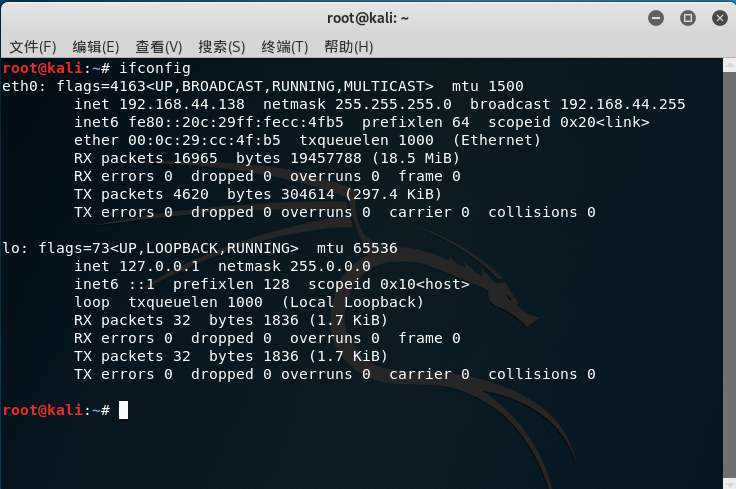The width and height of the screenshot is (736, 489).
Task: Click the netmask value 255.255.255.0
Action: 393,104
